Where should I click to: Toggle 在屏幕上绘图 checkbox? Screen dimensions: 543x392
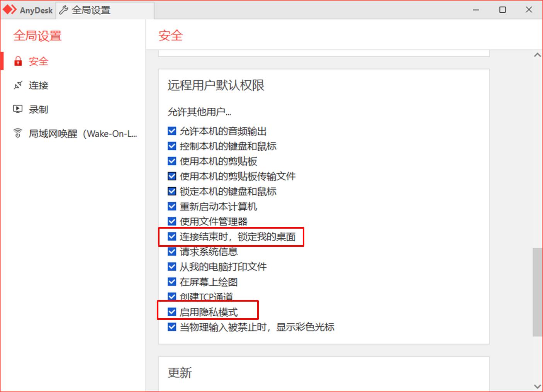[172, 282]
